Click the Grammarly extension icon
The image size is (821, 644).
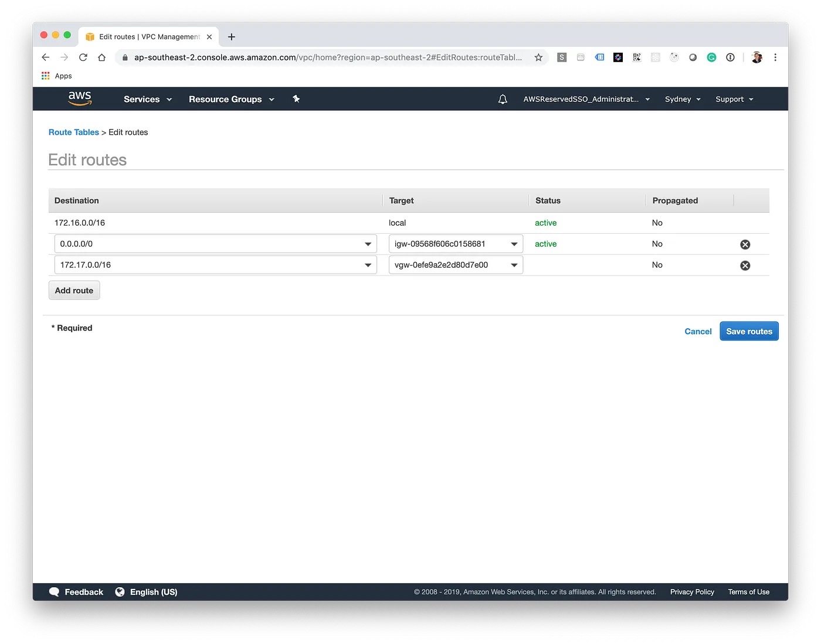[x=711, y=57]
